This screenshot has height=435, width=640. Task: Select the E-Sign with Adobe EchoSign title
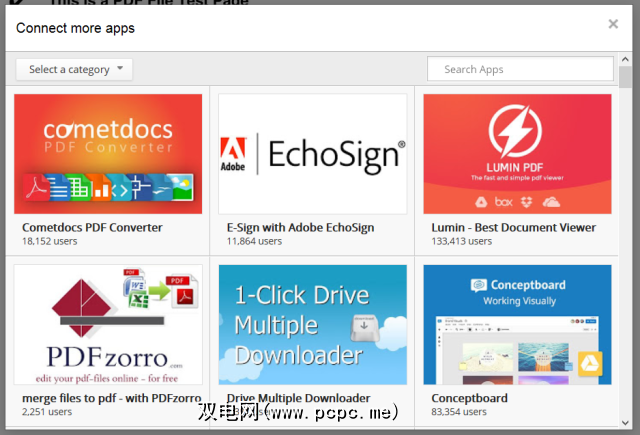point(300,227)
